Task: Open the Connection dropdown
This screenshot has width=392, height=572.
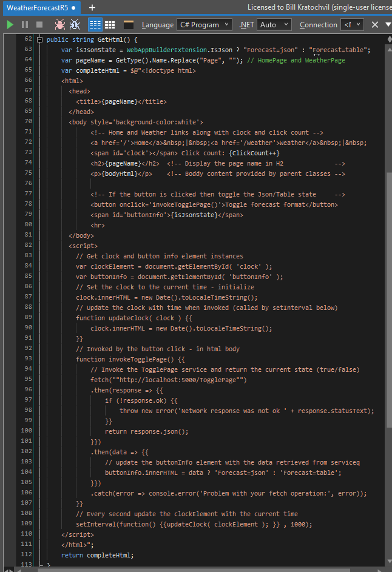Action: pyautogui.click(x=352, y=25)
